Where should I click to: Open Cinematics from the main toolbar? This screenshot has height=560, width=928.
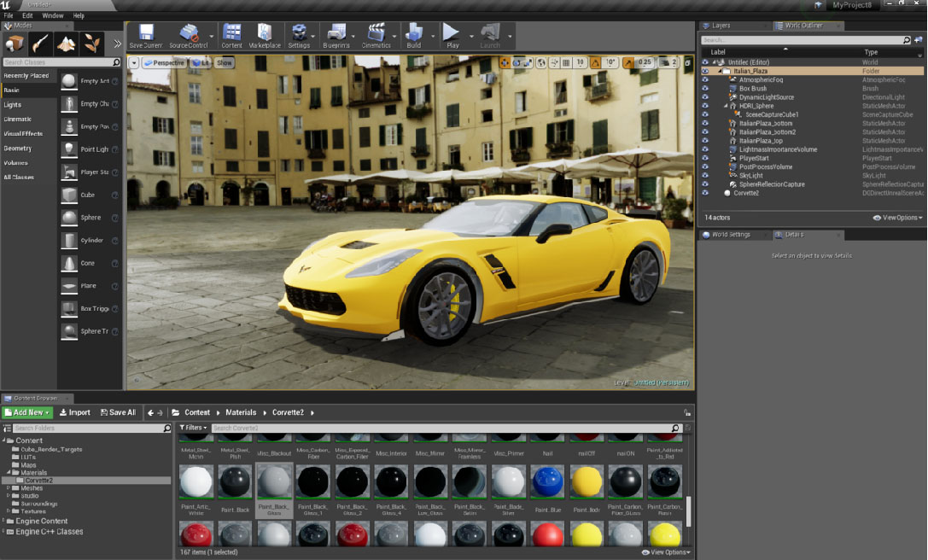coord(376,35)
